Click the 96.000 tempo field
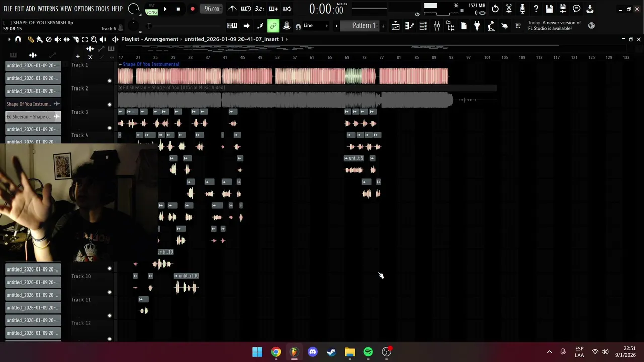This screenshot has height=362, width=644. [x=212, y=9]
